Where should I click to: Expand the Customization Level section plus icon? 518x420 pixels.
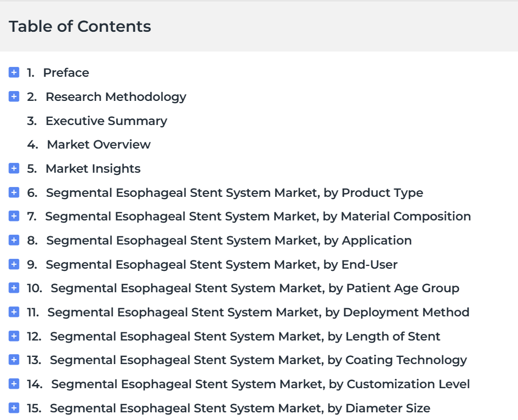(x=14, y=384)
